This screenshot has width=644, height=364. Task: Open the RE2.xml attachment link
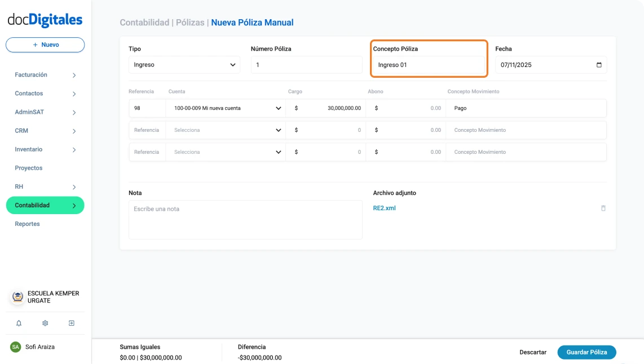[x=385, y=208]
